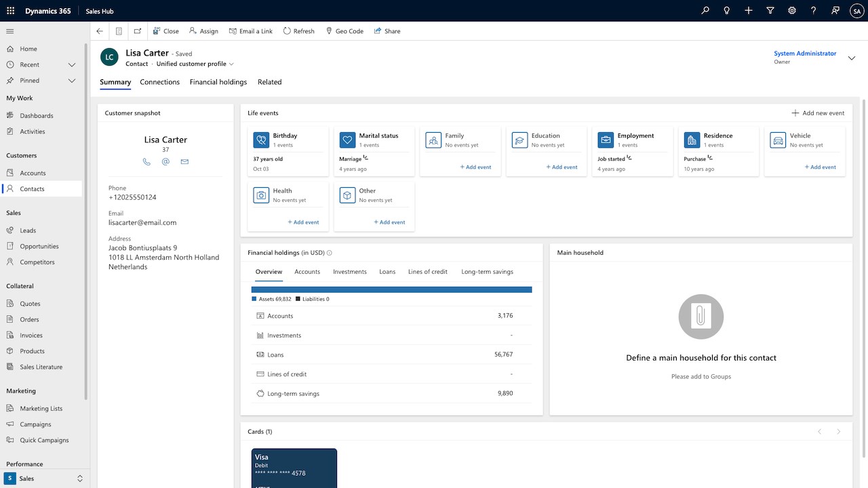
Task: Toggle the hamburger navigation menu
Action: coord(10,31)
